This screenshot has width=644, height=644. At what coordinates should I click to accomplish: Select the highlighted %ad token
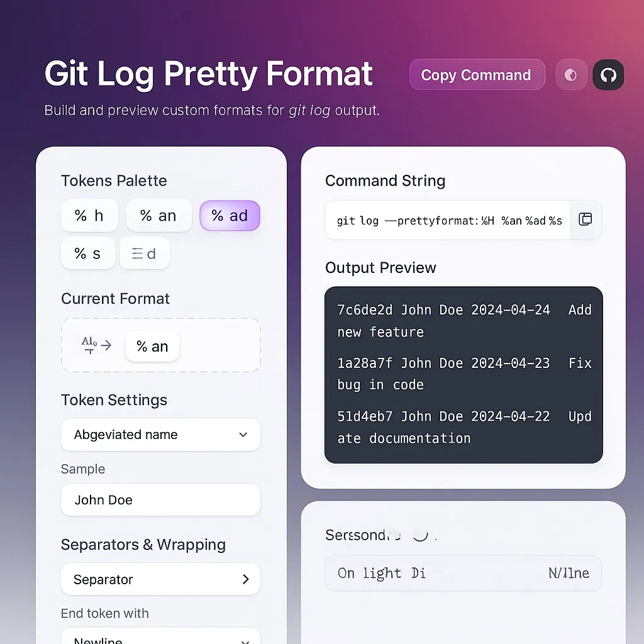coord(230,216)
